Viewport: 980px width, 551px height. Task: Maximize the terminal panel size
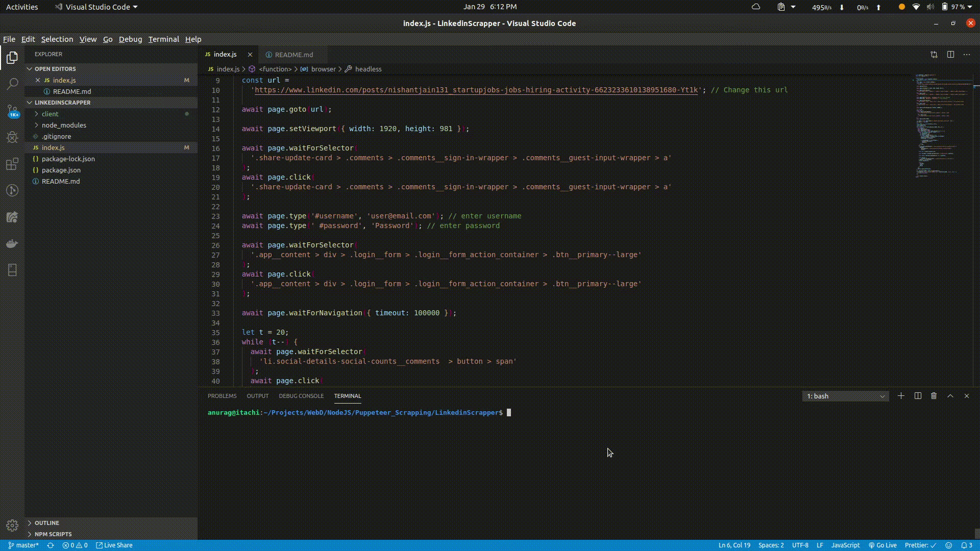point(950,396)
